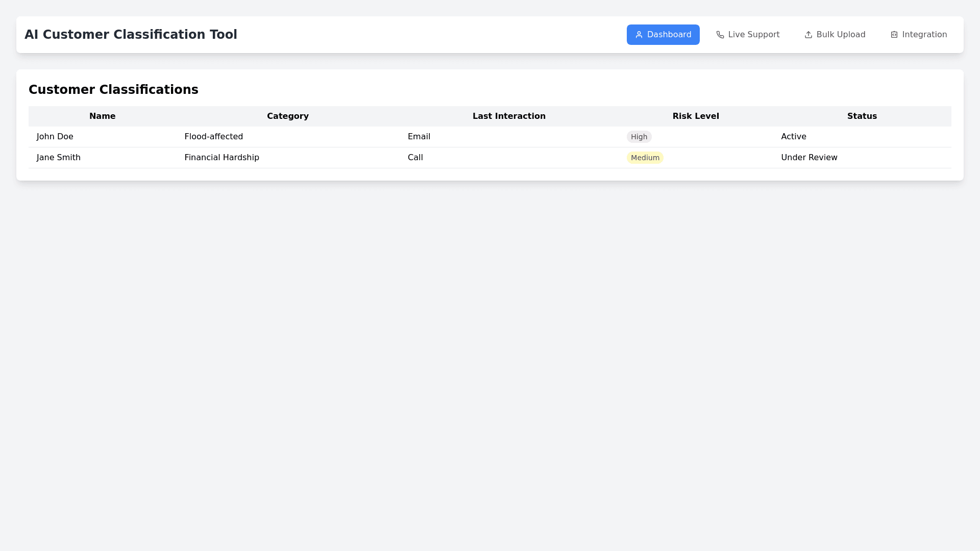Open the Dashboard tab

663,35
